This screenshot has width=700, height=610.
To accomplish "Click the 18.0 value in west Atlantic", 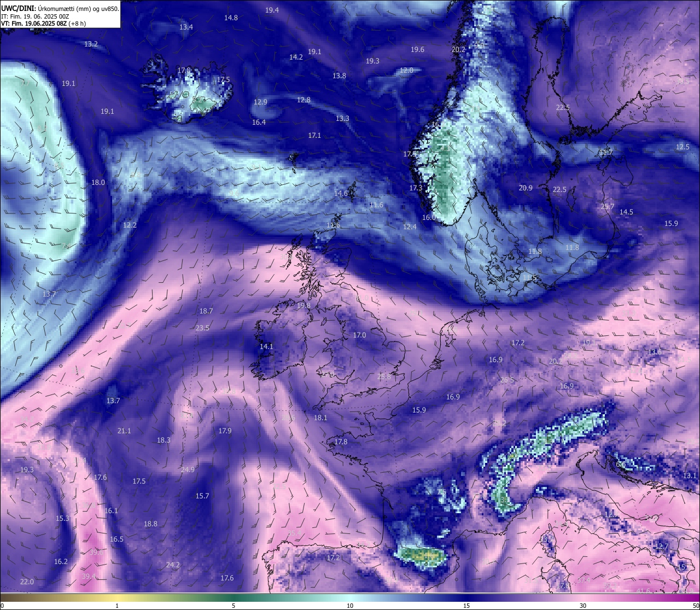I will (x=98, y=183).
